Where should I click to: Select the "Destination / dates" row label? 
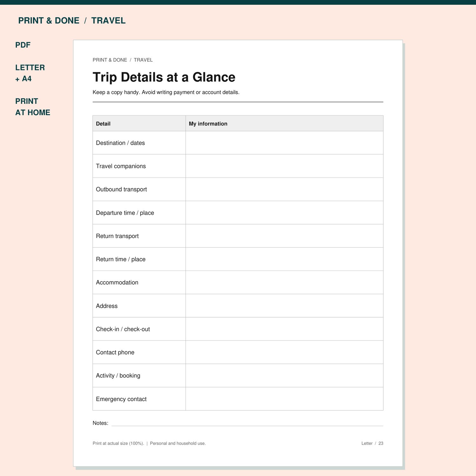click(120, 143)
